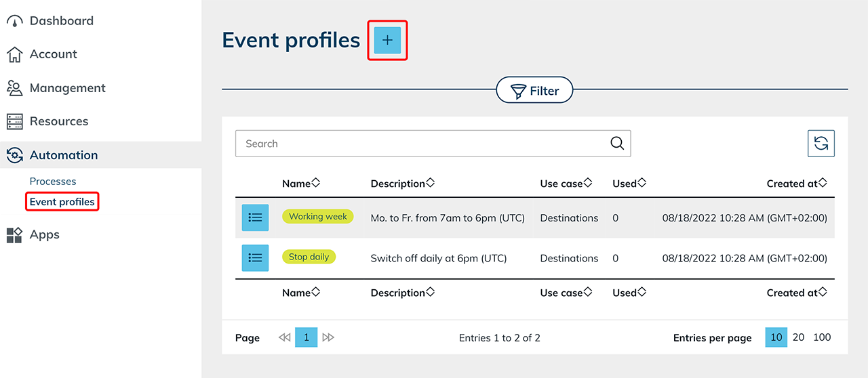
Task: Open the Processes submenu link
Action: (53, 182)
